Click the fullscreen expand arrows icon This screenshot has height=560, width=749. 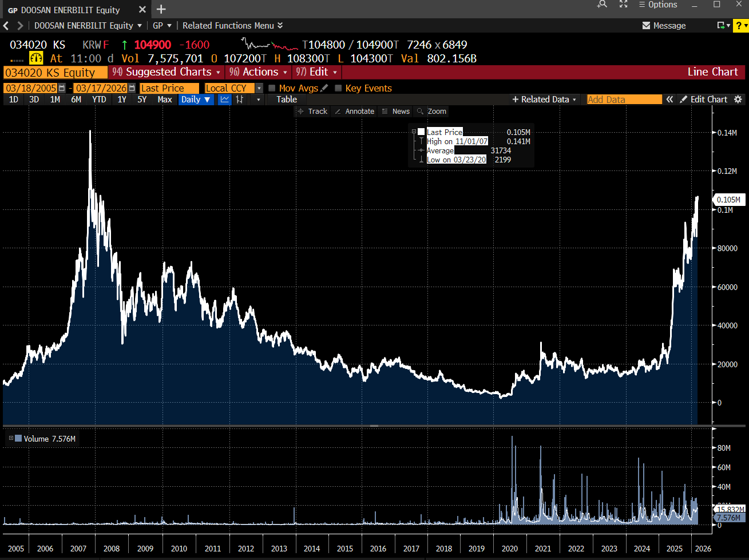pyautogui.click(x=624, y=5)
